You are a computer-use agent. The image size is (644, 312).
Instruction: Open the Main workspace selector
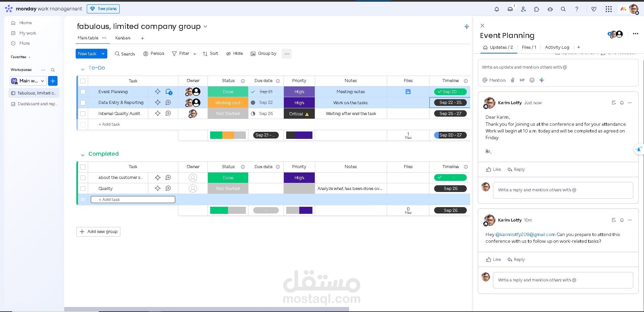(x=28, y=81)
